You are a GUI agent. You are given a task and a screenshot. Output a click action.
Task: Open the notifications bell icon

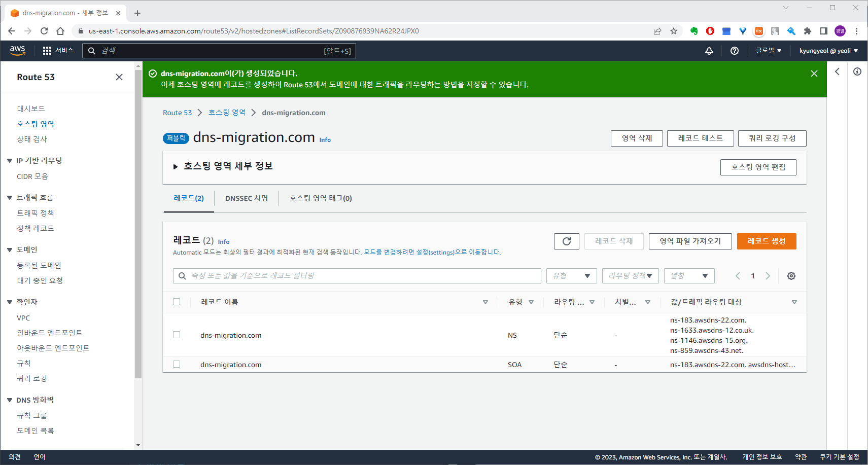pos(709,51)
